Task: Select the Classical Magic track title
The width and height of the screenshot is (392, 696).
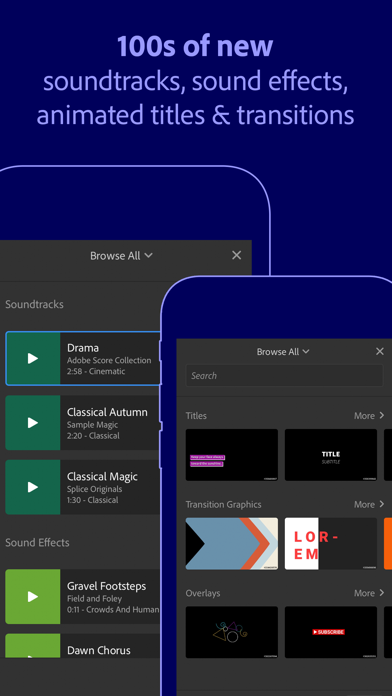Action: tap(102, 477)
